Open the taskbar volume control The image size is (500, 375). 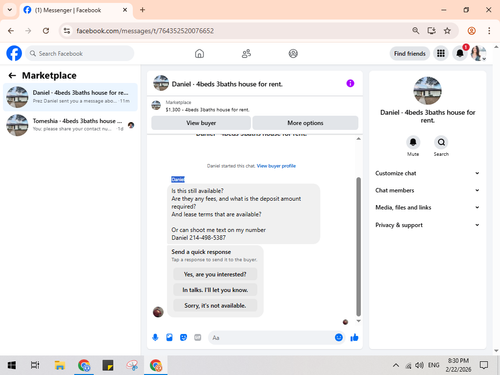[x=419, y=365]
